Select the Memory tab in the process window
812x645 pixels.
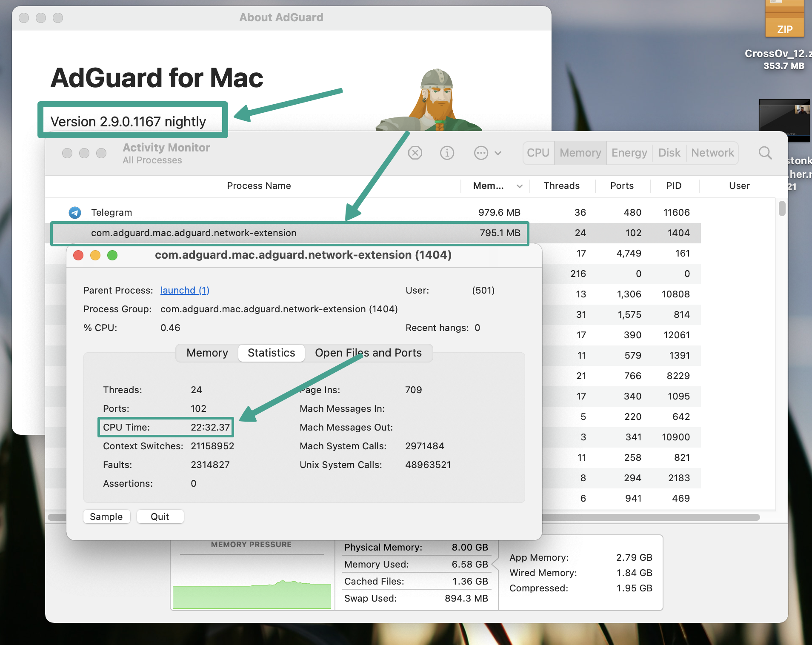pos(207,353)
